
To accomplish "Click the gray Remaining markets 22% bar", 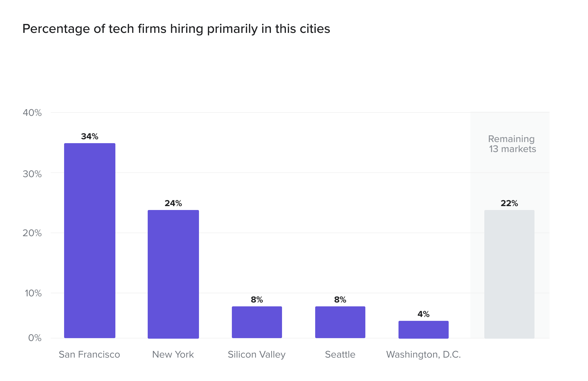I will (x=509, y=274).
